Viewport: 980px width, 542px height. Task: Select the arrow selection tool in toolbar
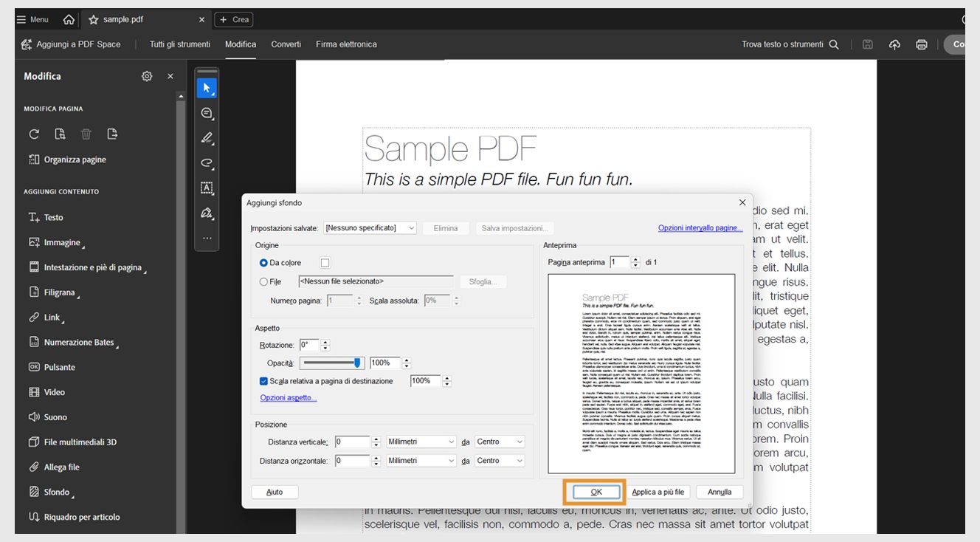click(207, 89)
